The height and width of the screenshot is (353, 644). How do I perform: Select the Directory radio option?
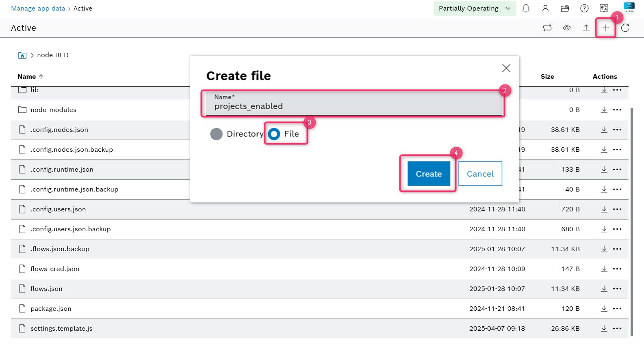pos(217,134)
